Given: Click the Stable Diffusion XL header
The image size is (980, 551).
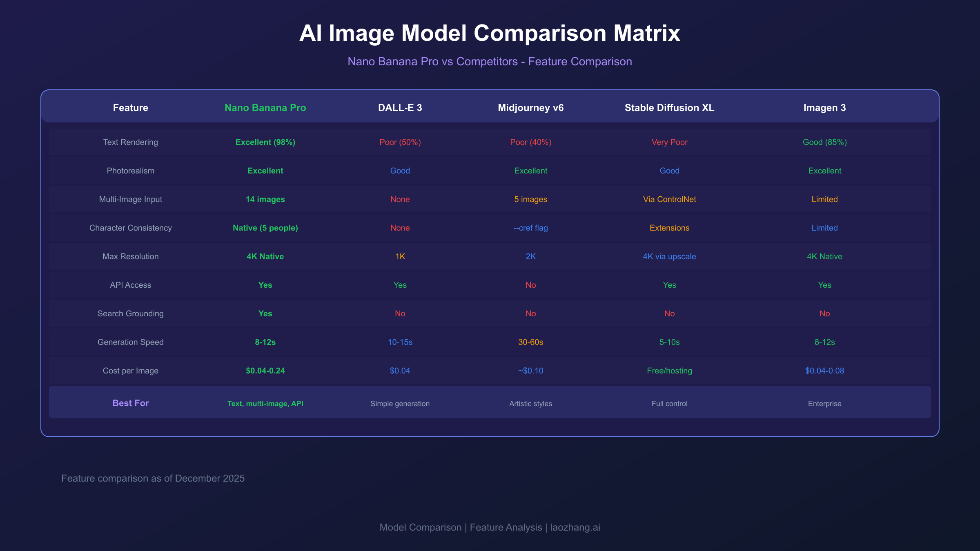Looking at the screenshot, I should pyautogui.click(x=669, y=107).
